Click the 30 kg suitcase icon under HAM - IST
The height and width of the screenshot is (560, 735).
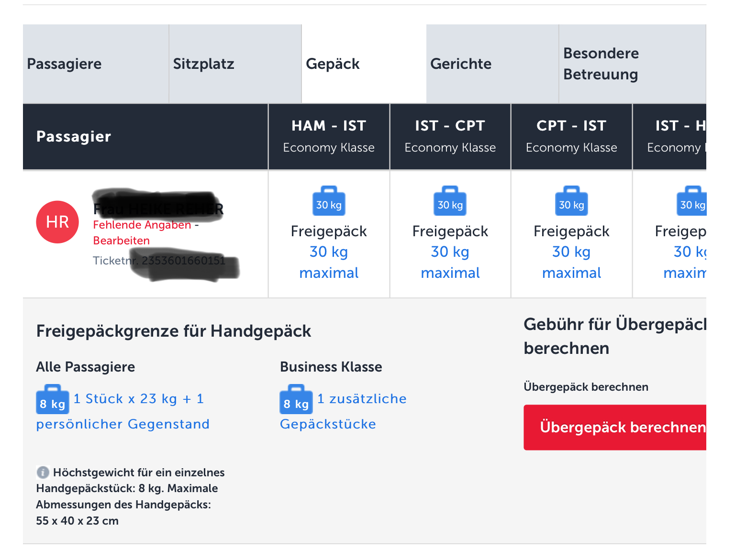(329, 202)
